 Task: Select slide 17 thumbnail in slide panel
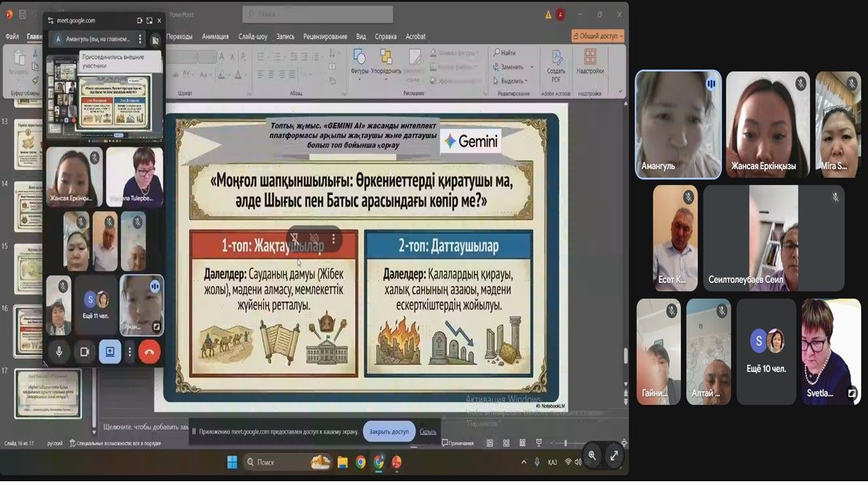(48, 393)
